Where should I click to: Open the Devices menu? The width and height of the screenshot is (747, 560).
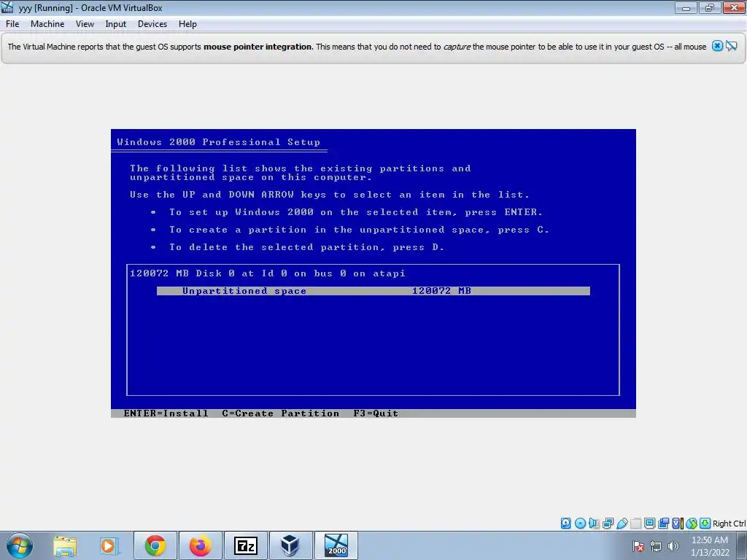coord(152,24)
